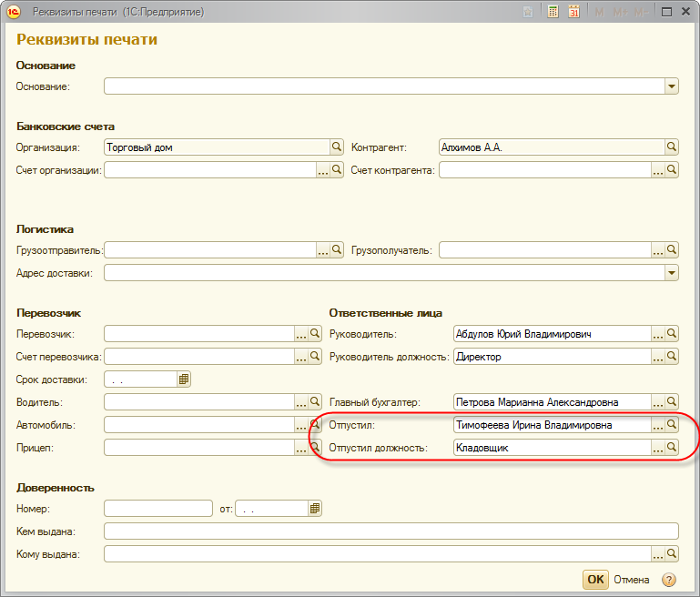Open the calculator from the title bar
Screen dimensions: 700x597
click(x=553, y=13)
